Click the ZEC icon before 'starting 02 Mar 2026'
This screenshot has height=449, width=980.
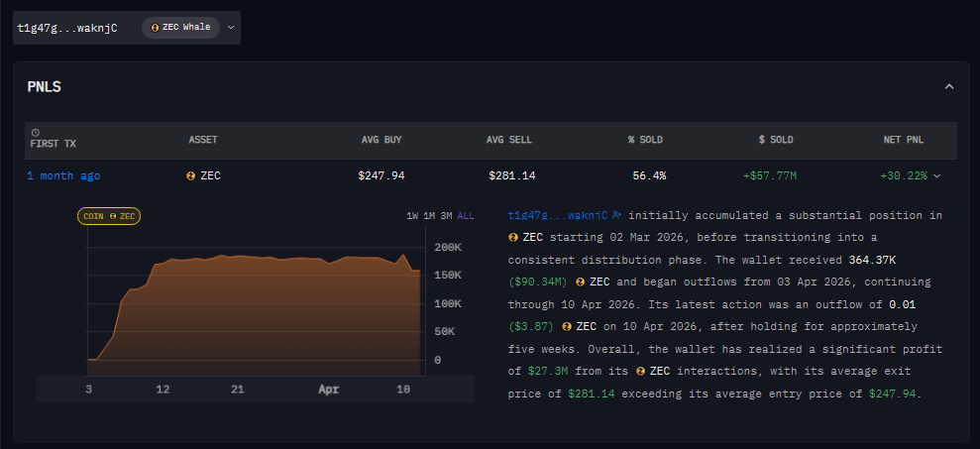pyautogui.click(x=513, y=238)
